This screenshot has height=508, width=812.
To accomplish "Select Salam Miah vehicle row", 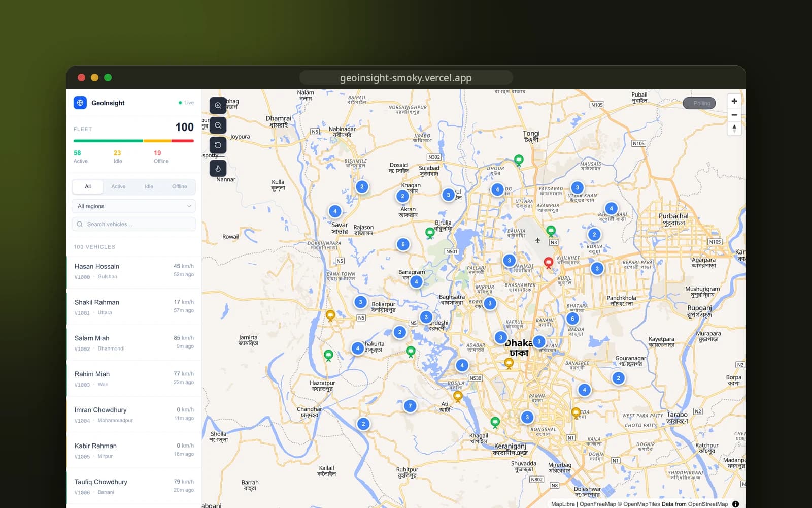I will click(x=134, y=343).
